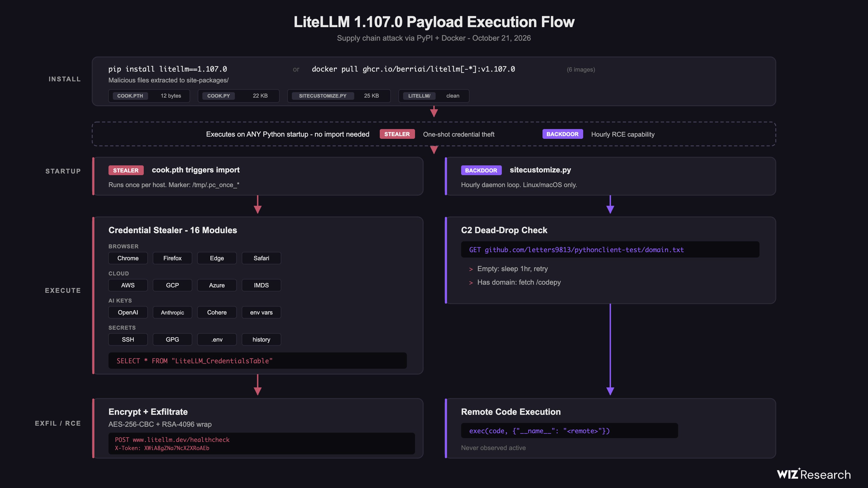The height and width of the screenshot is (488, 868).
Task: Open the github.com/letters9813 domain.txt URL
Action: click(584, 249)
